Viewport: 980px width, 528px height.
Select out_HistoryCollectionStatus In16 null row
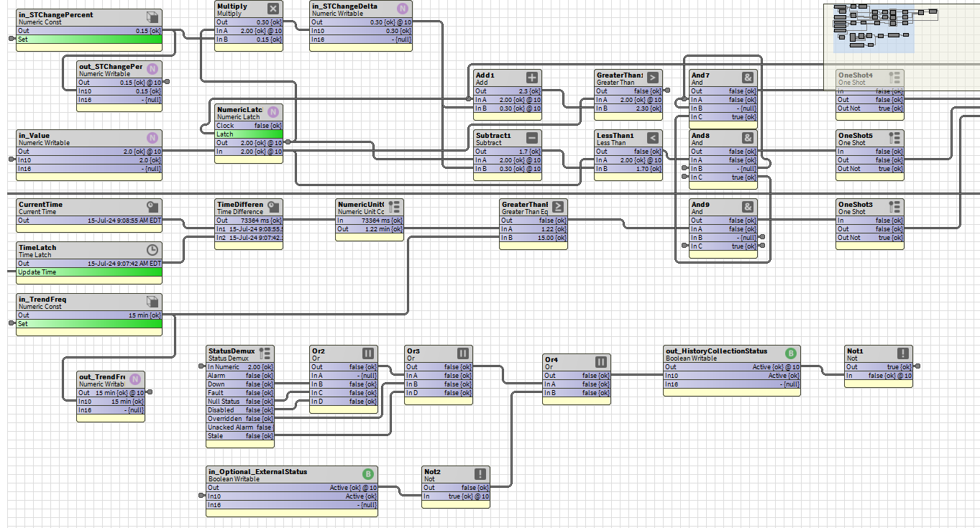(x=732, y=384)
